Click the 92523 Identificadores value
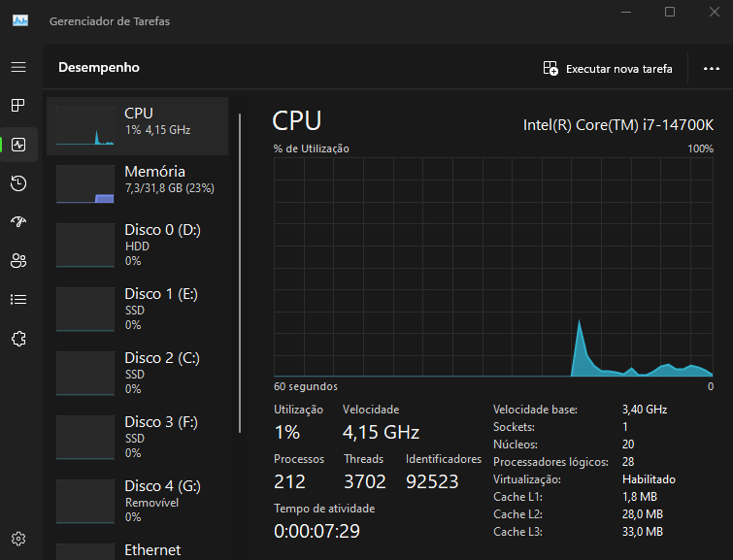 432,481
